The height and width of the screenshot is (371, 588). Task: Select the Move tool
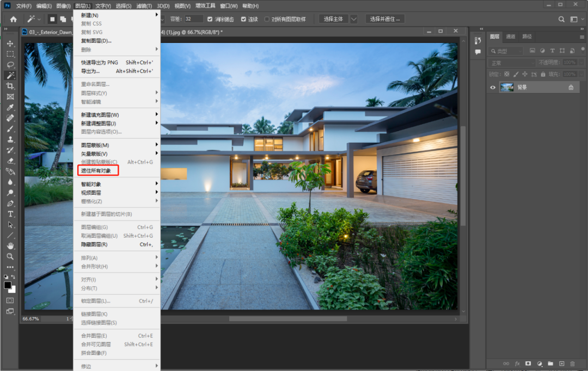pos(10,44)
